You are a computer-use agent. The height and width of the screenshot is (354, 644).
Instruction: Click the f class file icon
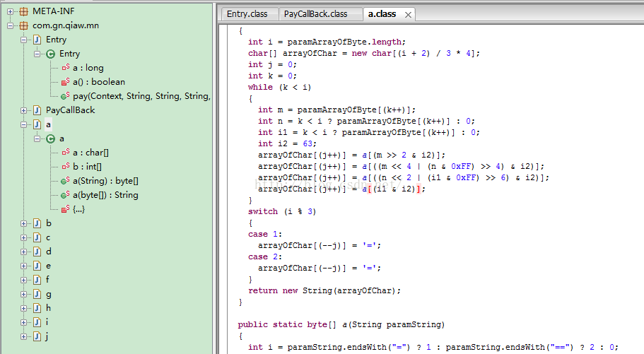(37, 280)
